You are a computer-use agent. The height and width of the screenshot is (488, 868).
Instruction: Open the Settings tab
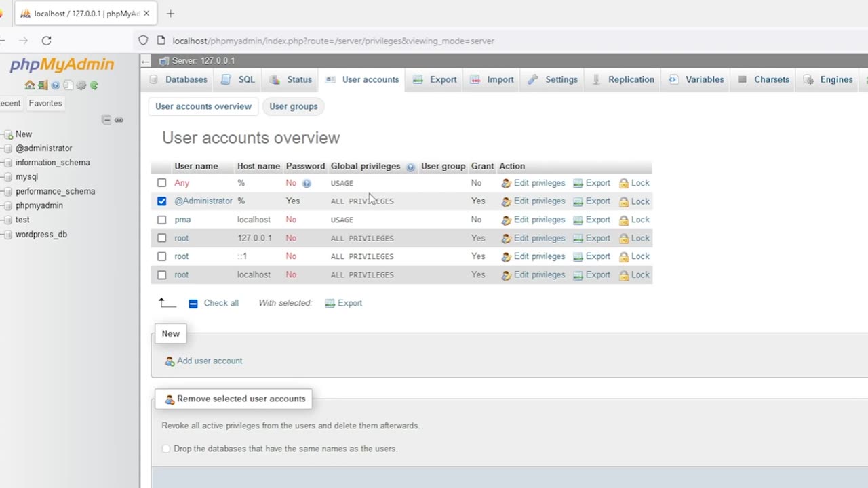pyautogui.click(x=553, y=79)
